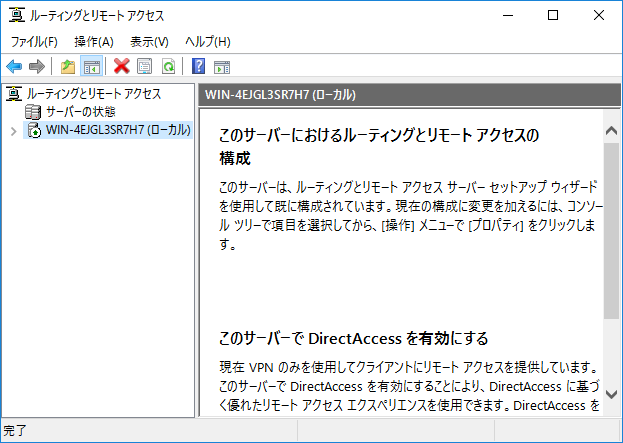Expand the WIN-4EJGL3SR7H7 (ローカル) tree node

coord(14,131)
